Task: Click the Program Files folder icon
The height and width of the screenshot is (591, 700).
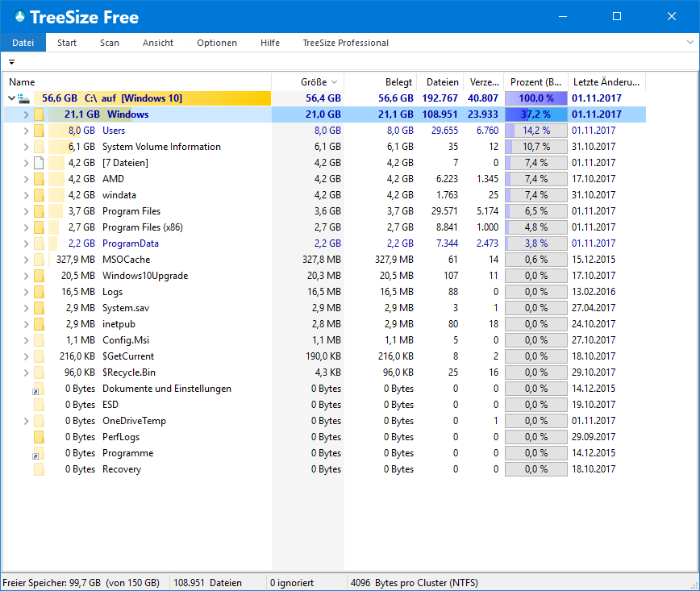Action: coord(40,211)
